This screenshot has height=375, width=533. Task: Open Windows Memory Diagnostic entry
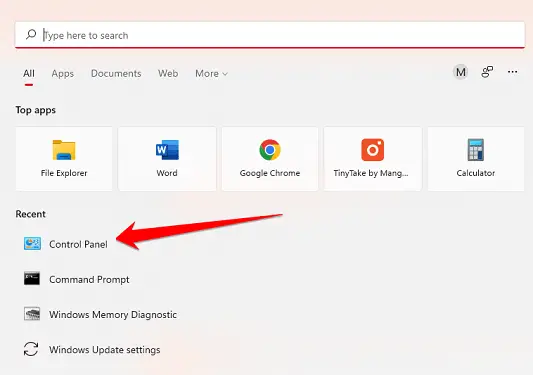click(113, 314)
